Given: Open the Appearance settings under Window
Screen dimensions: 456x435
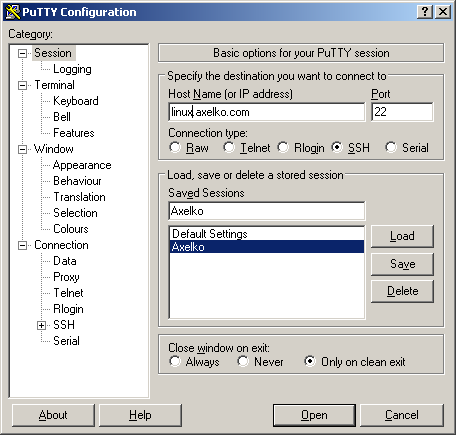Looking at the screenshot, I should coord(82,165).
